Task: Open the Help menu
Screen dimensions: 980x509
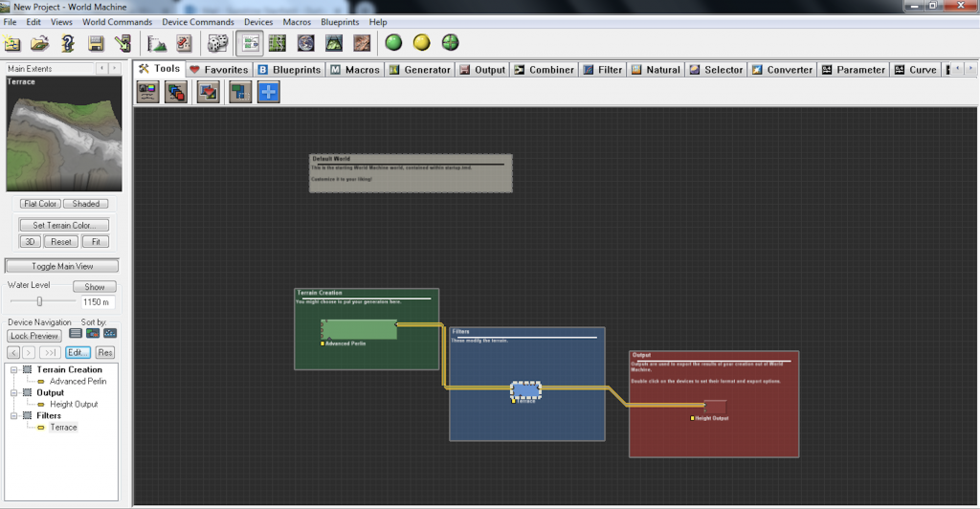Action: 377,22
